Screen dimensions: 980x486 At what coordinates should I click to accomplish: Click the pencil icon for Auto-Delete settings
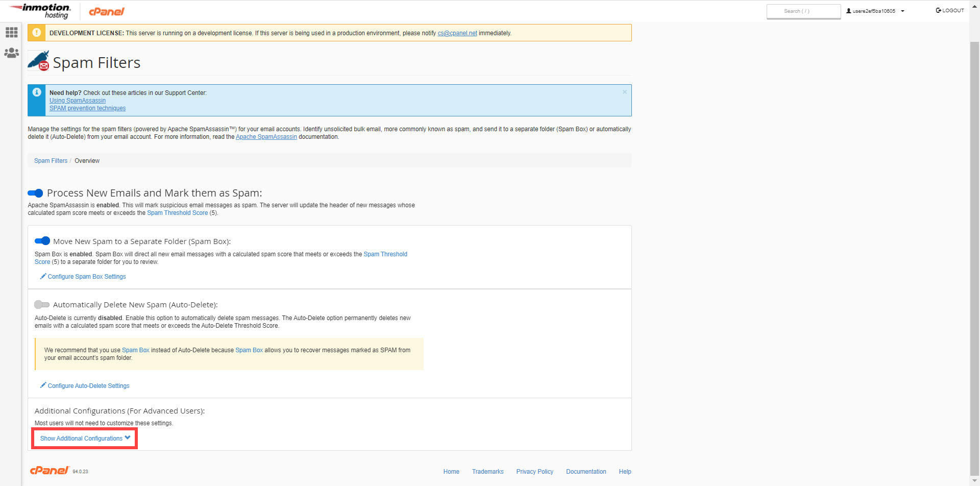pyautogui.click(x=43, y=385)
